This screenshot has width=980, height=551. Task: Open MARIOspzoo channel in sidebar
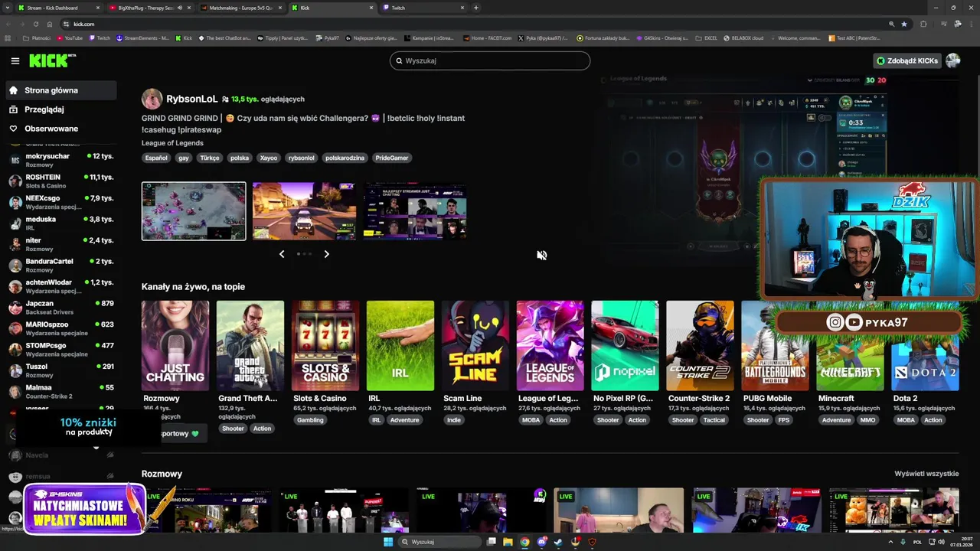pos(60,328)
